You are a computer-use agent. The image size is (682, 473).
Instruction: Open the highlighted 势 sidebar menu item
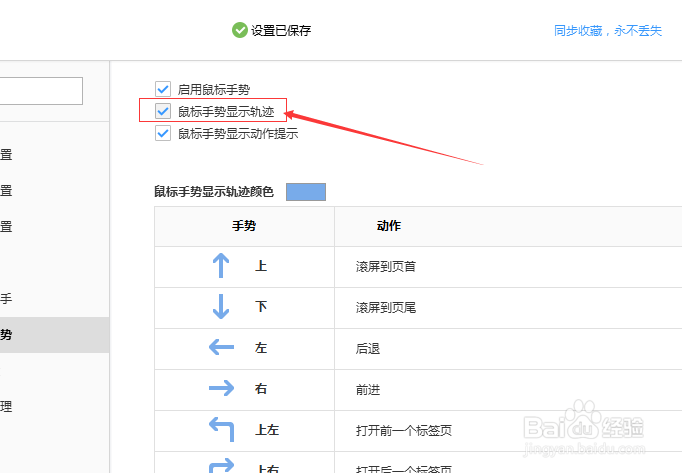pos(54,335)
